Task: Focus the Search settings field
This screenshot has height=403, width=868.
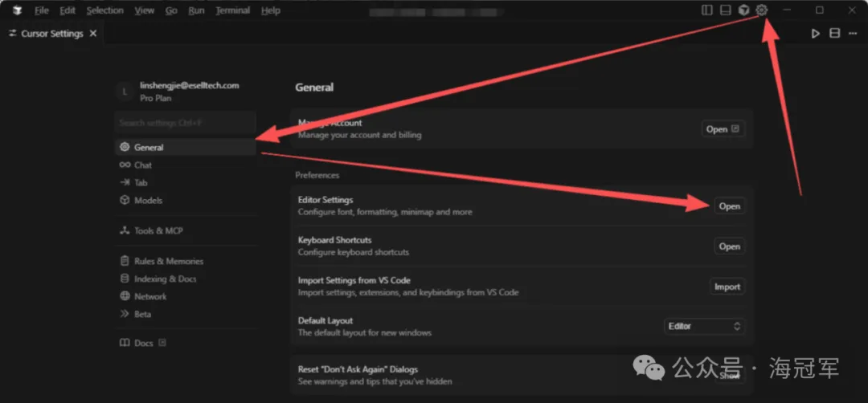Action: (x=186, y=123)
